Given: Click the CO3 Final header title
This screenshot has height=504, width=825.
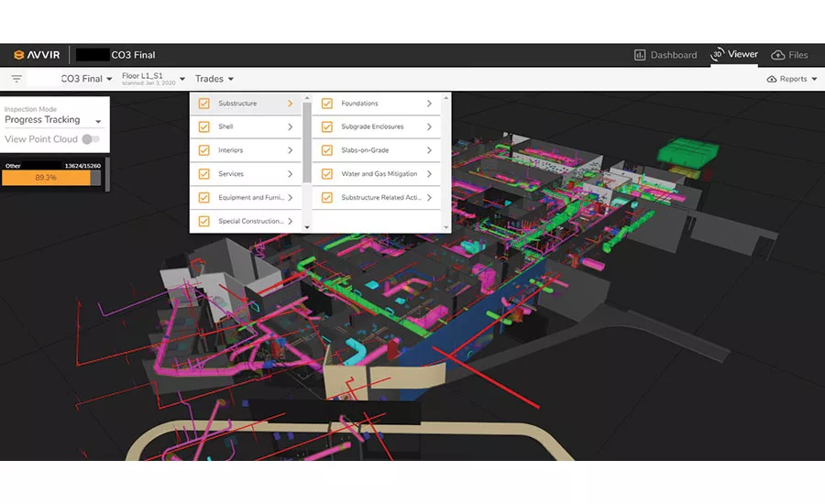Looking at the screenshot, I should (x=133, y=55).
